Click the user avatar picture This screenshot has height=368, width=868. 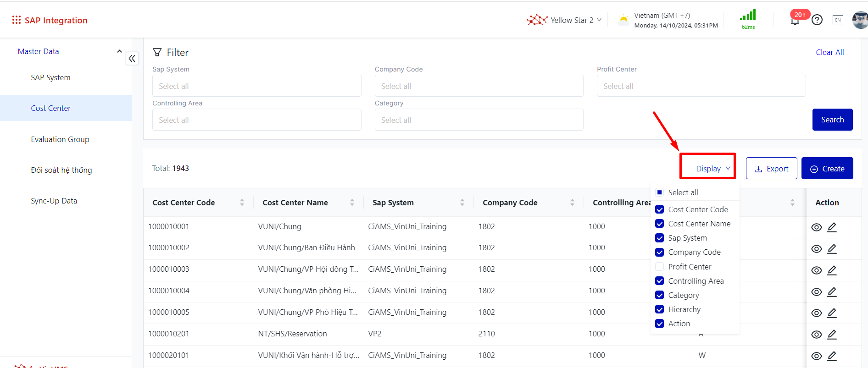click(x=859, y=20)
